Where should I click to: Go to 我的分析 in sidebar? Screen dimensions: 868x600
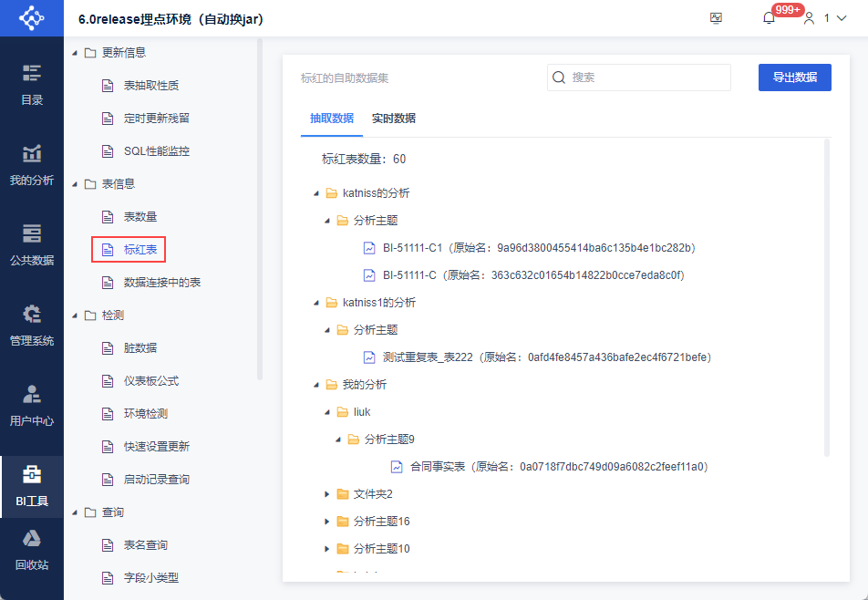click(x=32, y=165)
